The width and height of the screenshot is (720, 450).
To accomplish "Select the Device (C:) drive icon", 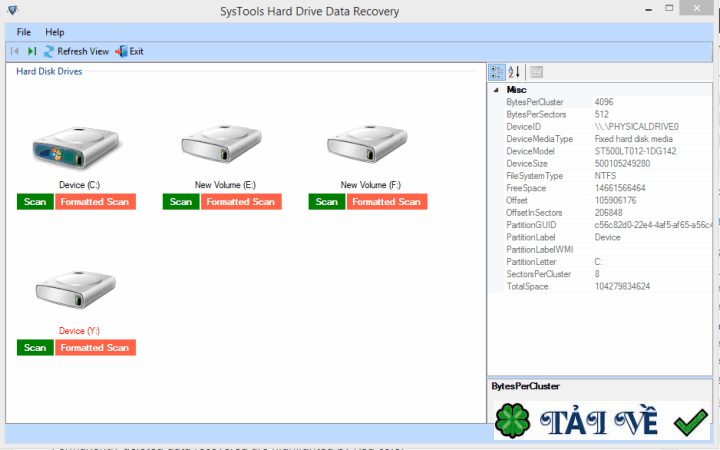I will coord(76,148).
